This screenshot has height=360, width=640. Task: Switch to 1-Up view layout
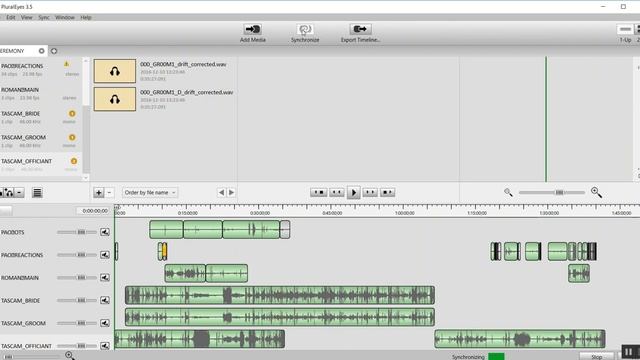[x=625, y=29]
